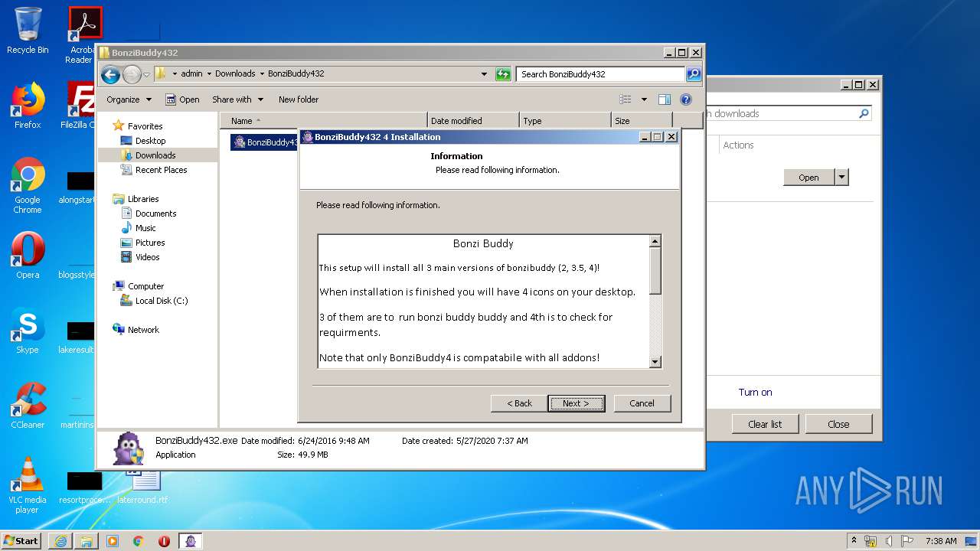Click Opera icon on the taskbar
Image resolution: width=980 pixels, height=551 pixels.
(164, 541)
